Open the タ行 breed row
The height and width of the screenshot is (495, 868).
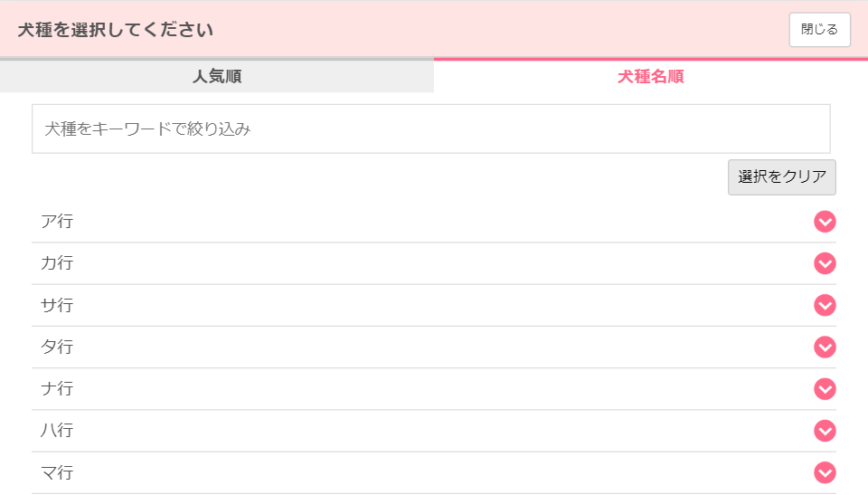click(x=434, y=347)
